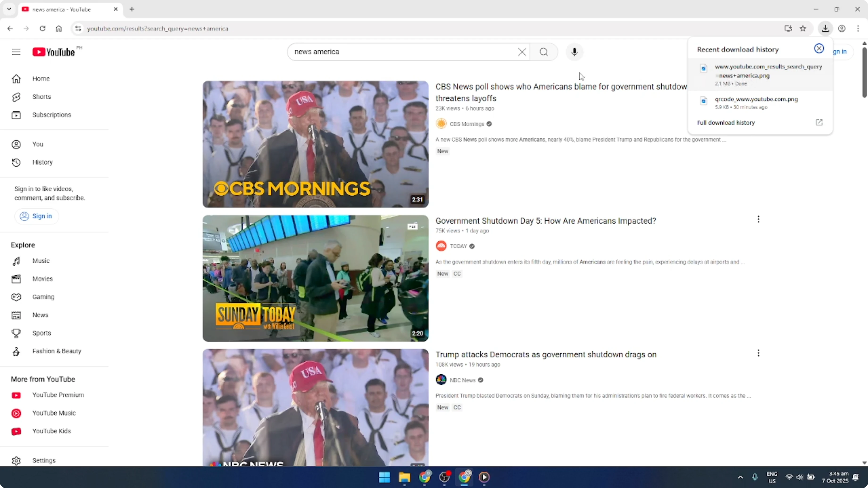Clear the search box with X
This screenshot has height=488, width=868.
coord(522,52)
